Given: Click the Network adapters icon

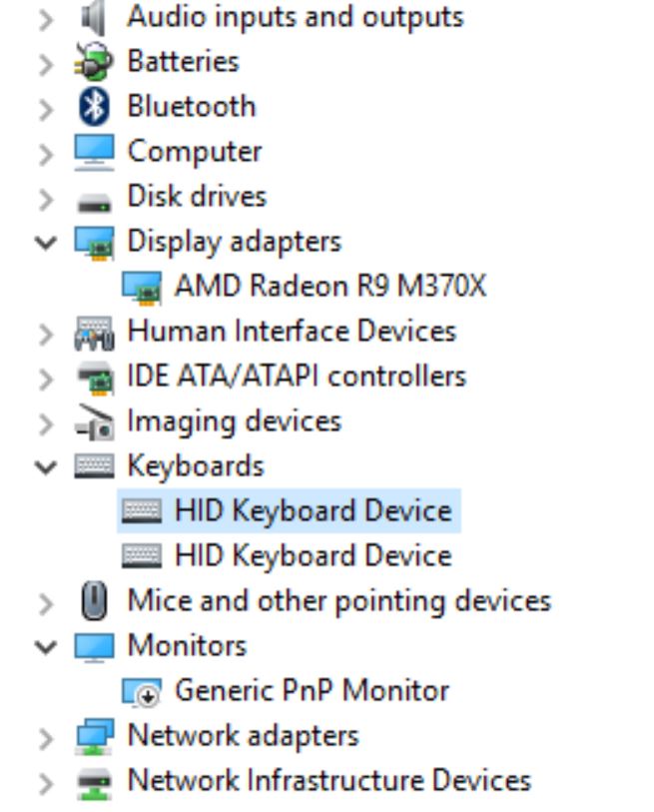Looking at the screenshot, I should tap(94, 736).
